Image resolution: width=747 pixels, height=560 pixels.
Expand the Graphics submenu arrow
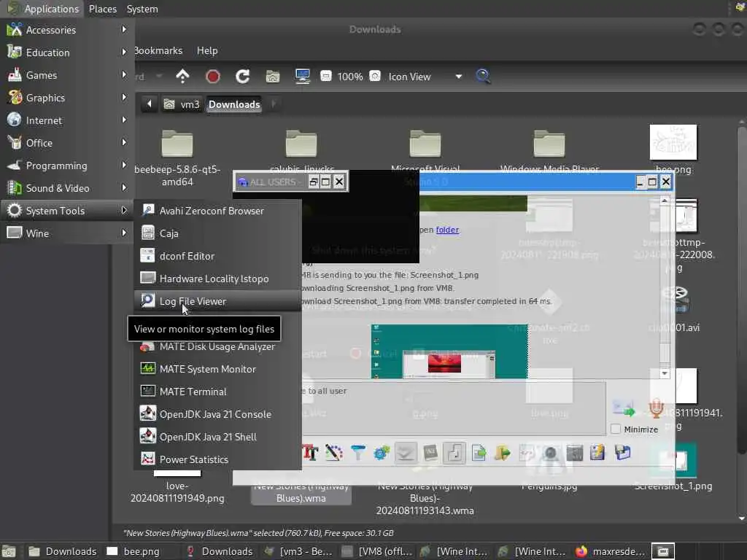124,97
